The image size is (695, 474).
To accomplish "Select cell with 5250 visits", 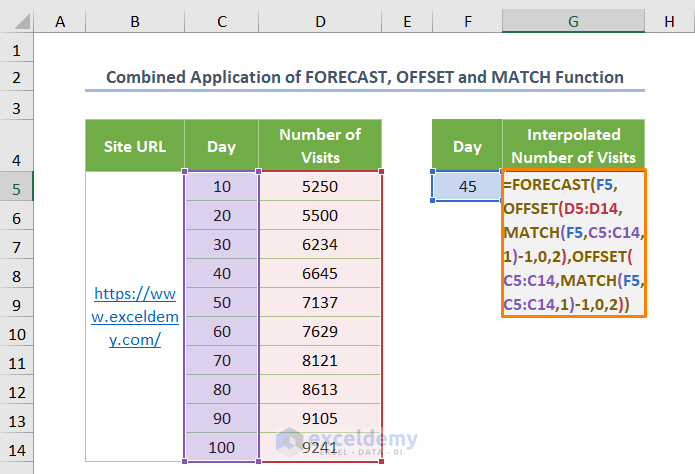I will [x=319, y=186].
